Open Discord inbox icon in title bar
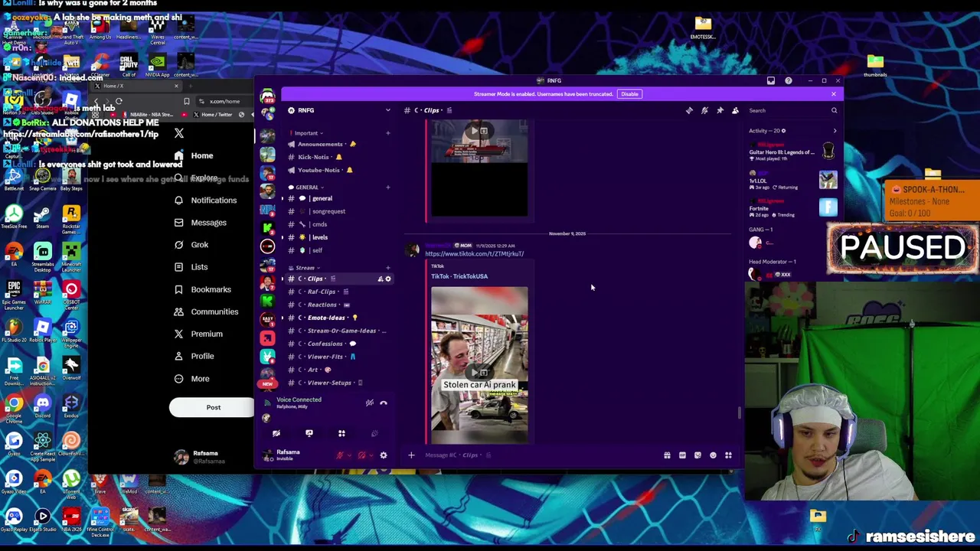Viewport: 980px width, 551px height. 771,80
